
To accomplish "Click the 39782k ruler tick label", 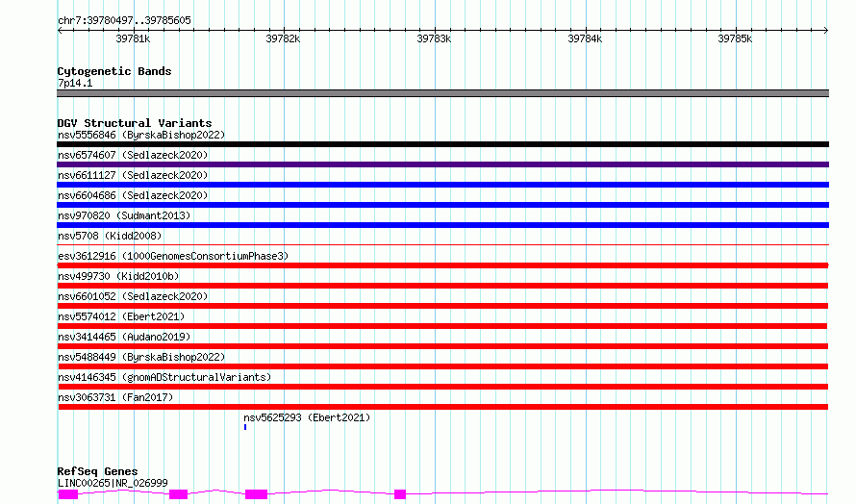I will tap(283, 38).
